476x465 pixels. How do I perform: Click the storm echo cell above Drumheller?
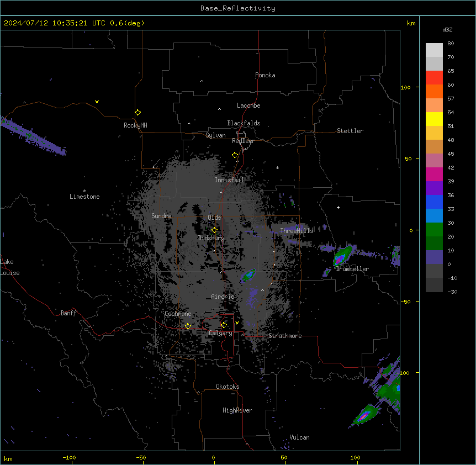(343, 256)
